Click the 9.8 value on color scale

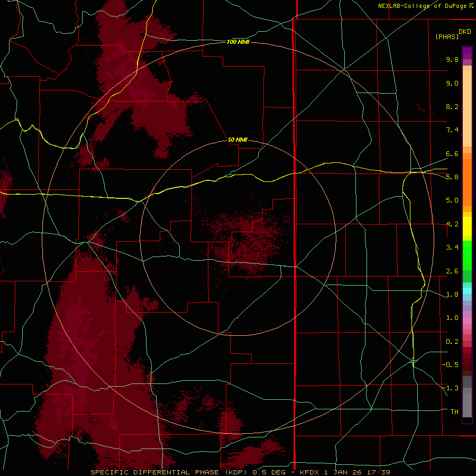point(452,59)
